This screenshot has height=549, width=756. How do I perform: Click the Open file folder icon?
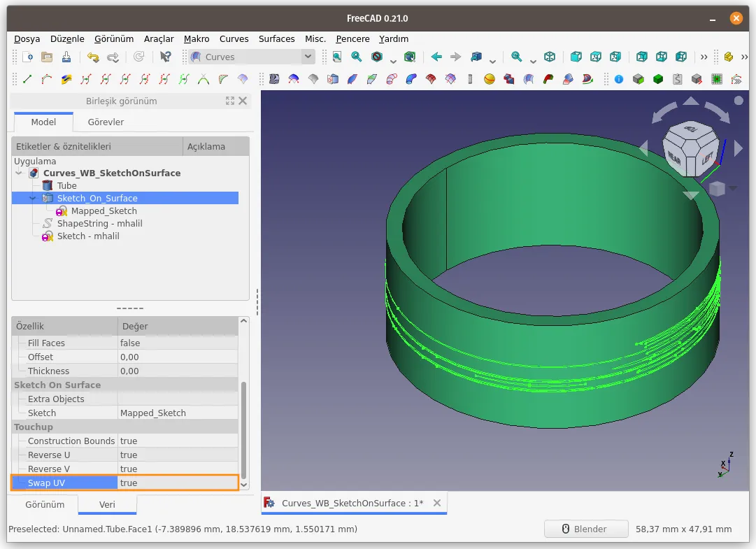(x=47, y=57)
